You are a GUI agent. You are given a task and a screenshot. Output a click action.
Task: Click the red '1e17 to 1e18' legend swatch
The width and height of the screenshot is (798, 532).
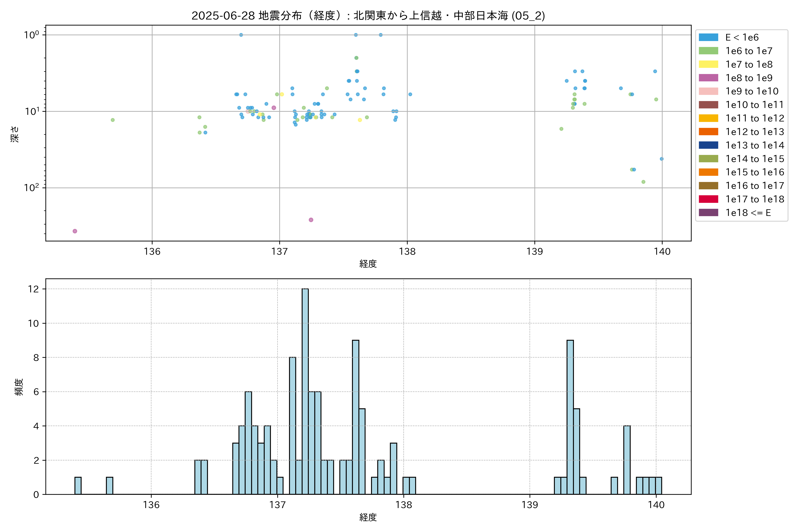[x=708, y=199]
